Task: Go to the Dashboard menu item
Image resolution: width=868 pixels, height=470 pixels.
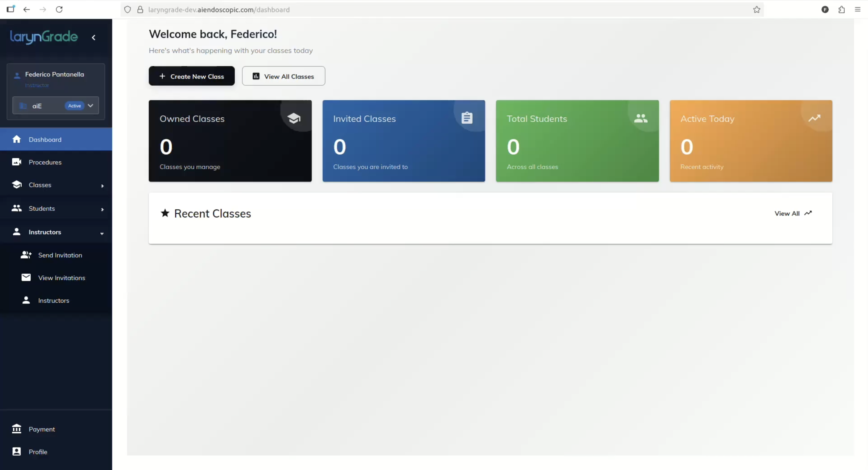Action: 45,140
